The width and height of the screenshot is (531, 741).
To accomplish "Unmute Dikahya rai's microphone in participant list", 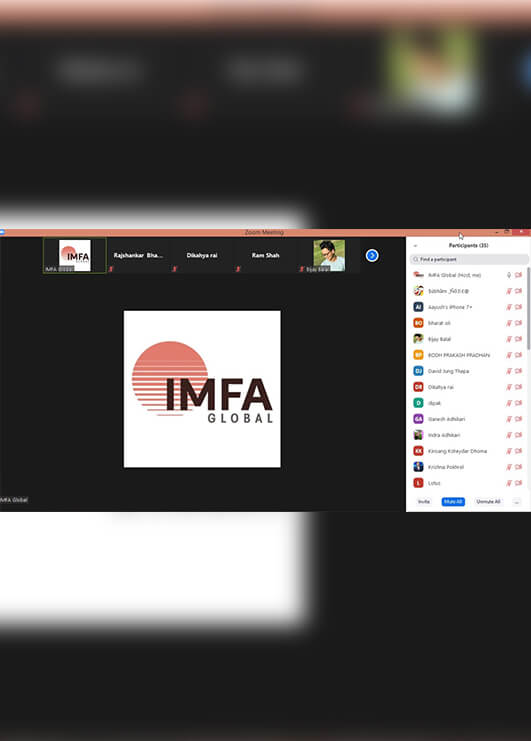I will (509, 387).
